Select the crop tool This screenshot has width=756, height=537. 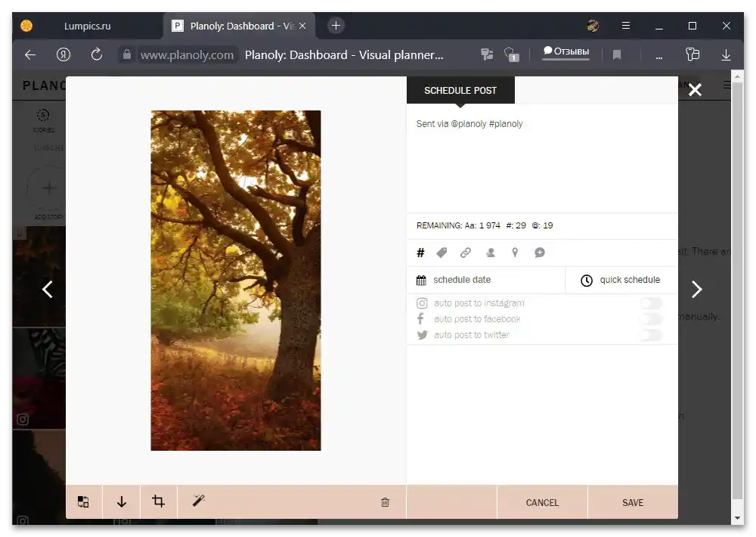(x=159, y=501)
